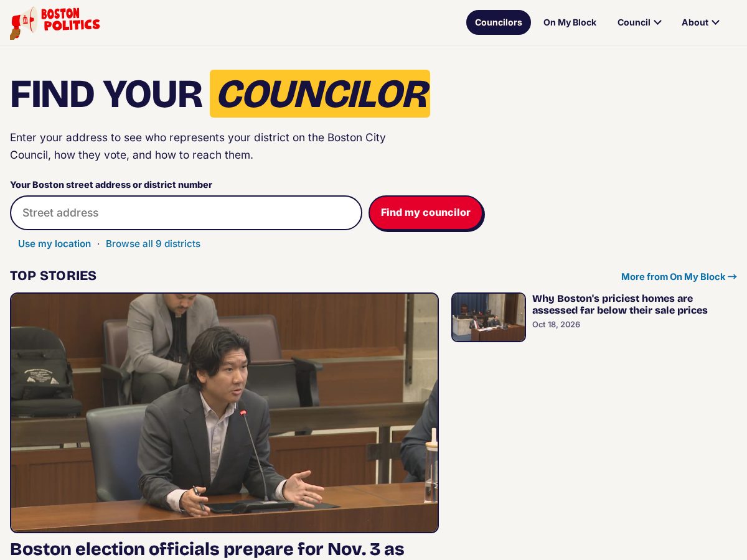The width and height of the screenshot is (747, 560).
Task: Open 'Why Boston's priciest homes' headline
Action: click(x=620, y=304)
